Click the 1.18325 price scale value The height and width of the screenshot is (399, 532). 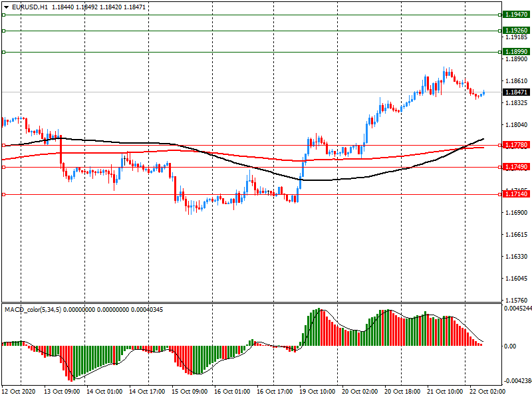coord(517,103)
